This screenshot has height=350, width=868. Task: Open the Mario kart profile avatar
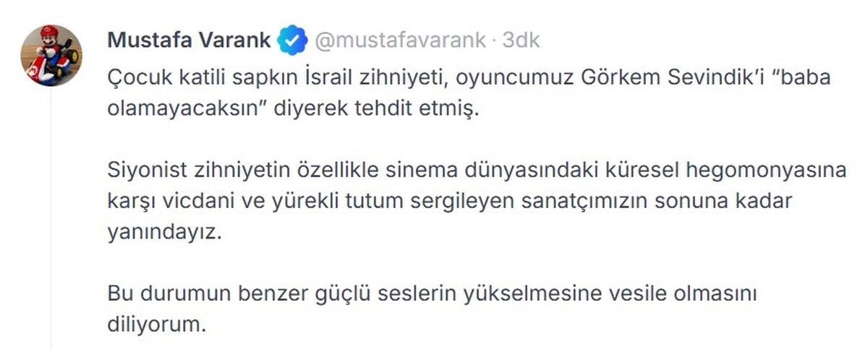click(50, 56)
